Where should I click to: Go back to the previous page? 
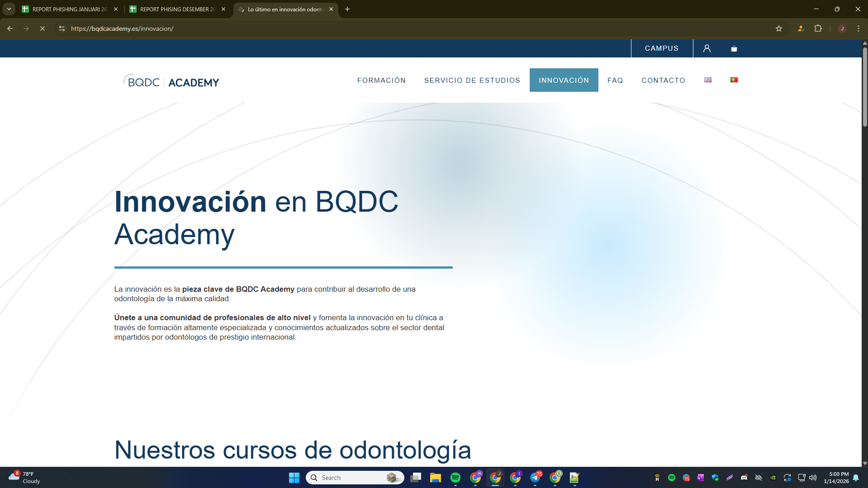[x=10, y=28]
